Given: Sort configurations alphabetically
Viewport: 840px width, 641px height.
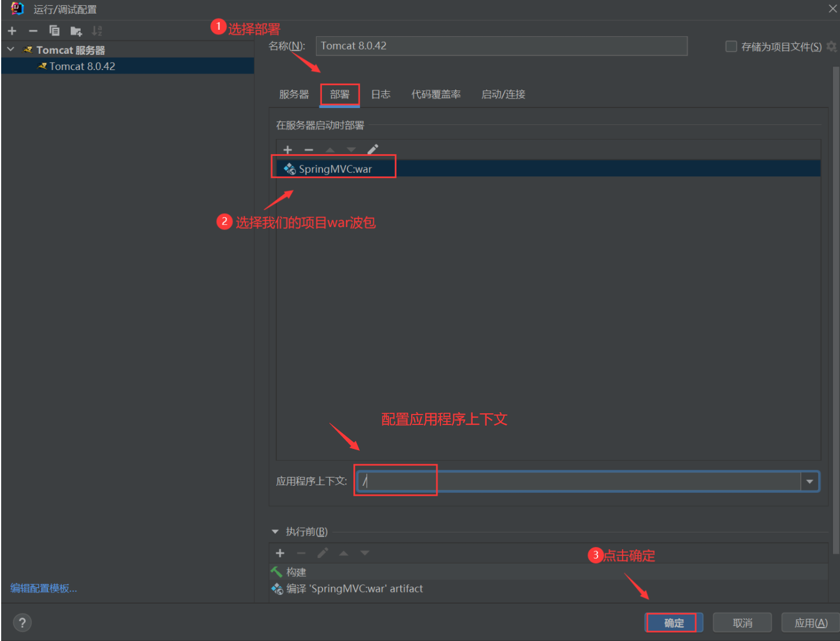Looking at the screenshot, I should click(x=97, y=31).
